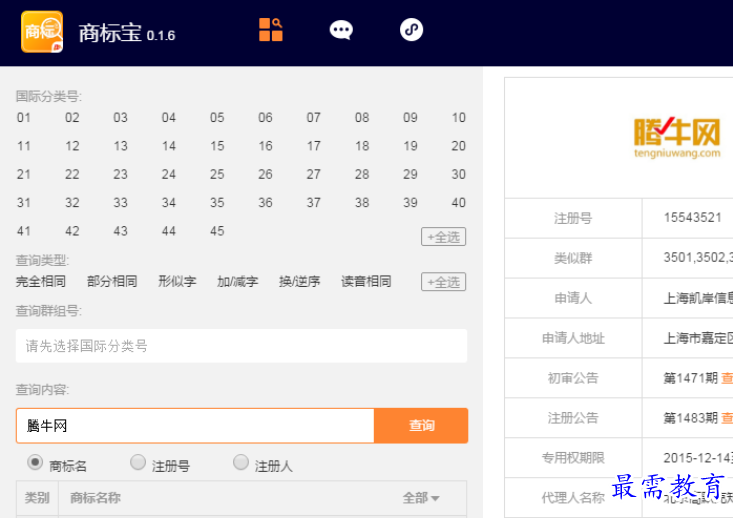This screenshot has width=733, height=518.
Task: Click the 腾牛网 trademark logo image
Action: [x=677, y=138]
